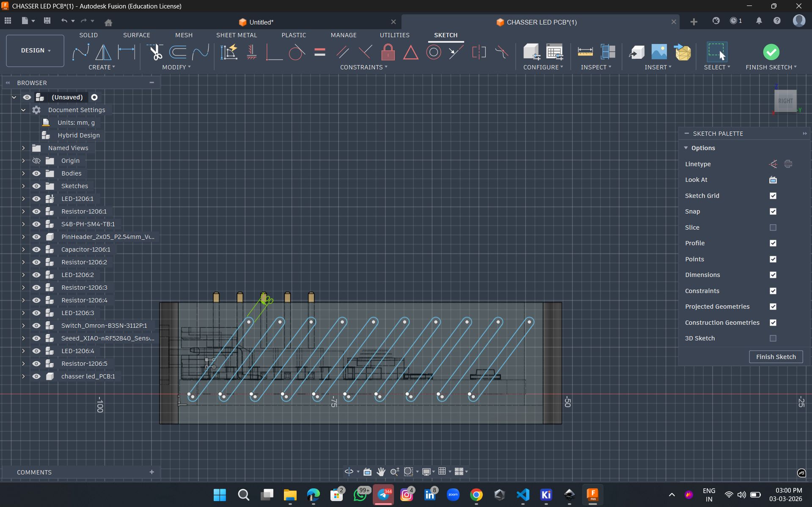The image size is (812, 507).
Task: Open the Measure tool under Inspect
Action: pos(585,52)
